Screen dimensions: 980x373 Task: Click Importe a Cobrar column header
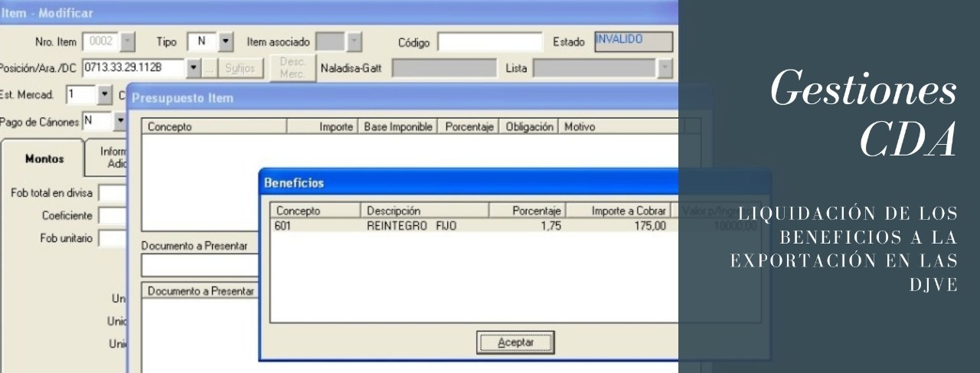619,211
